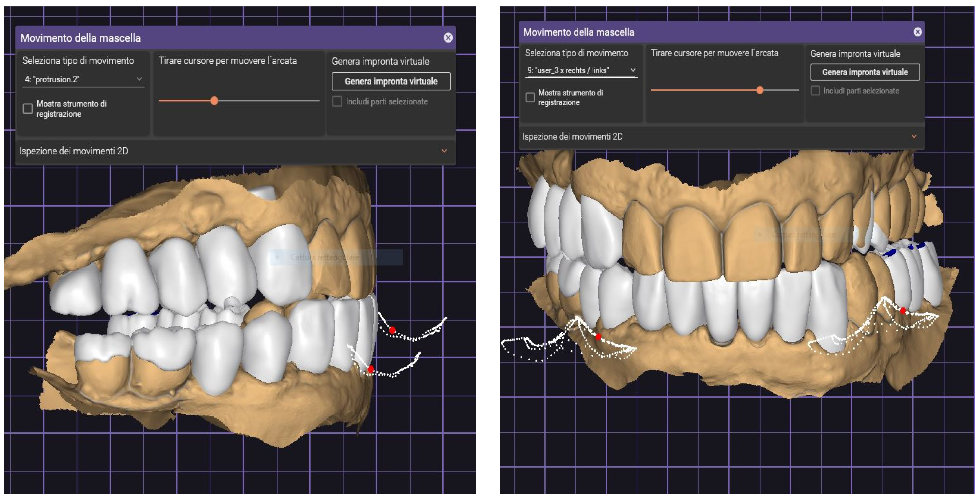This screenshot has height=501, width=980.
Task: Click upper red tracking point in protrusion view
Action: [x=392, y=330]
